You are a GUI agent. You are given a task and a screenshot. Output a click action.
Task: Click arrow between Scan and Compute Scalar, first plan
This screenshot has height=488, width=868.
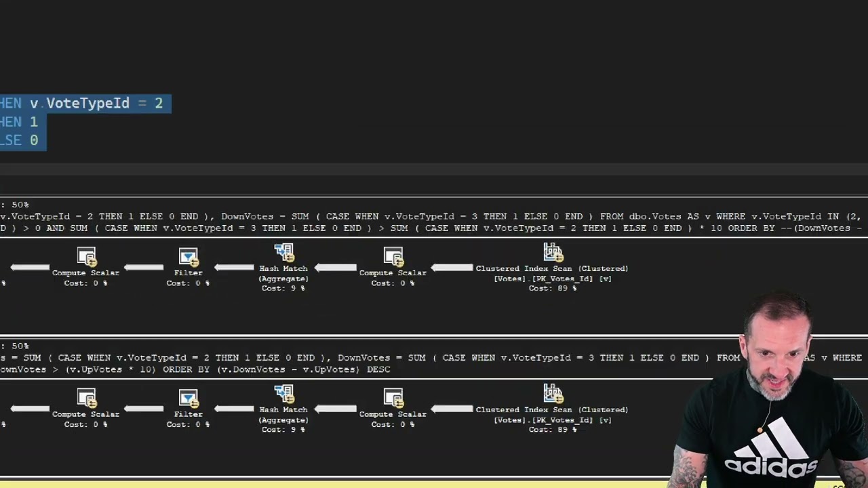[452, 268]
